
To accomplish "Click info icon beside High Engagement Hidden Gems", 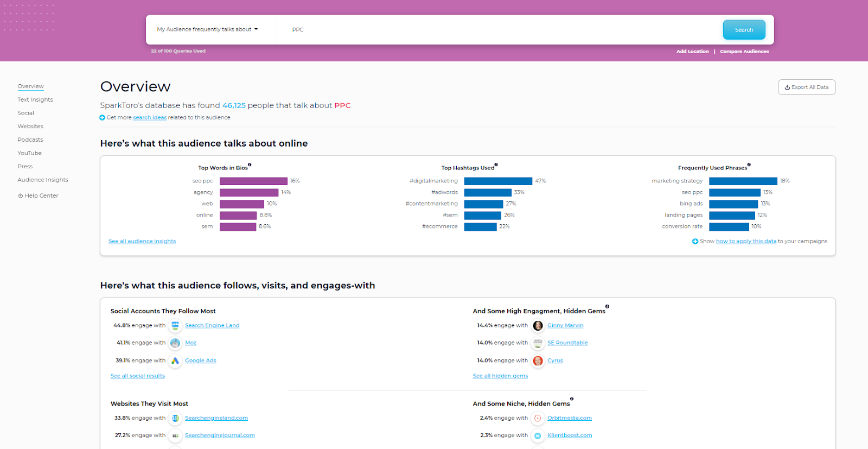I will [607, 307].
